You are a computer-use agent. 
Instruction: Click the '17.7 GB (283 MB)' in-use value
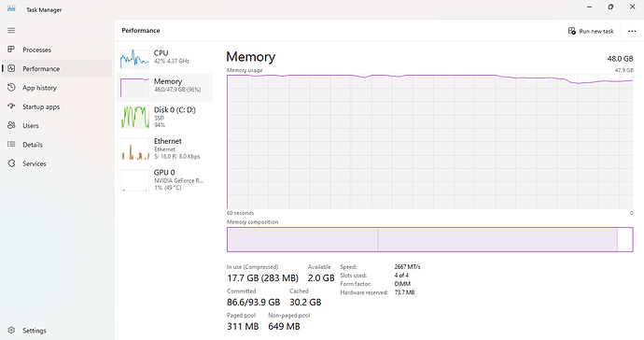[262, 278]
